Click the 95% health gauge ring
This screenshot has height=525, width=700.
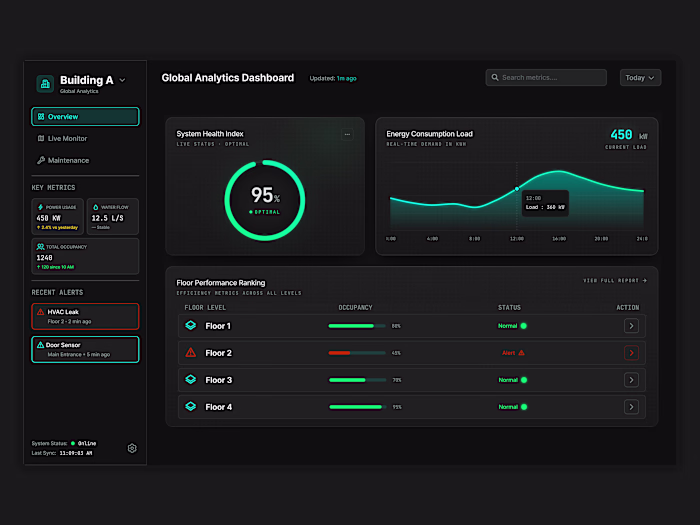tap(265, 200)
